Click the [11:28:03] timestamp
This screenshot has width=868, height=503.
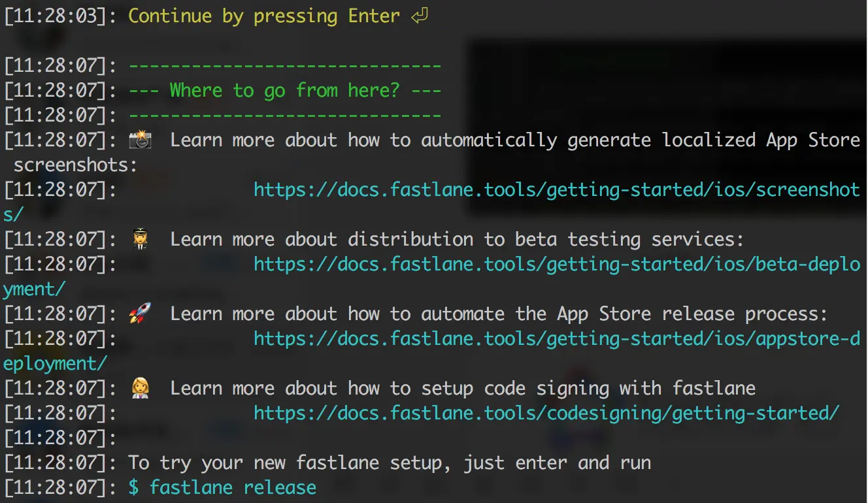pos(55,16)
